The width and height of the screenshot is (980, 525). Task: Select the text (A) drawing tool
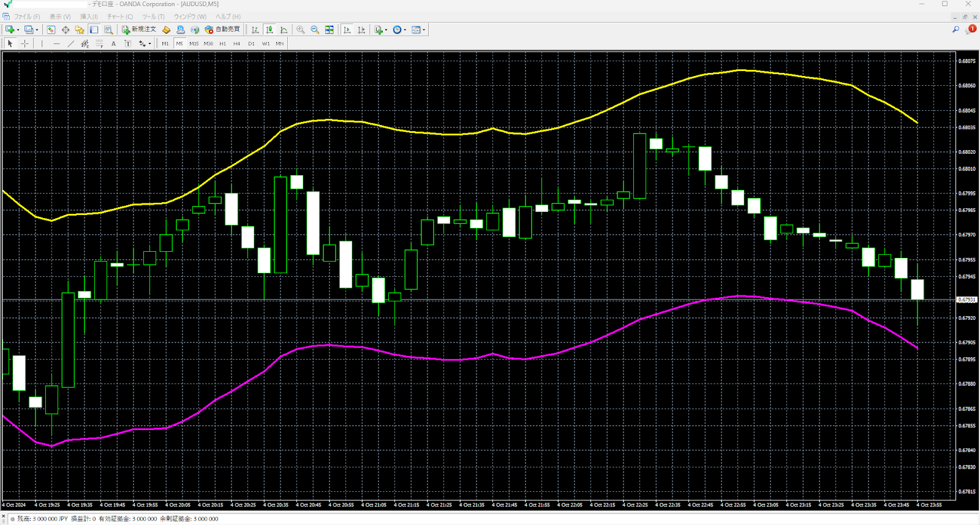(x=113, y=43)
